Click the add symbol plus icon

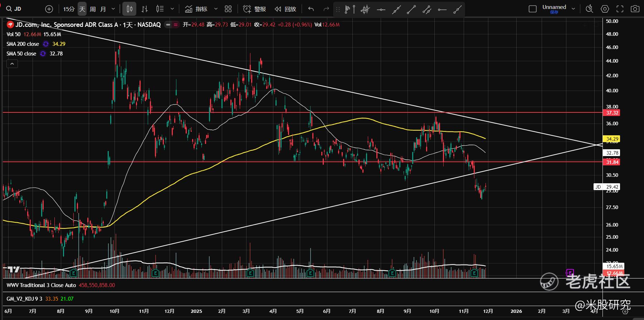click(x=49, y=9)
